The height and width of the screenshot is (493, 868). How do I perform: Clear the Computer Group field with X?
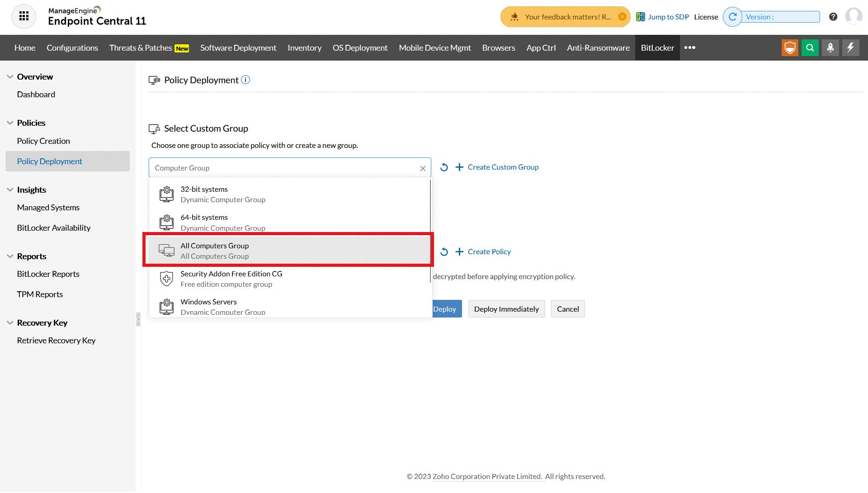pyautogui.click(x=423, y=168)
